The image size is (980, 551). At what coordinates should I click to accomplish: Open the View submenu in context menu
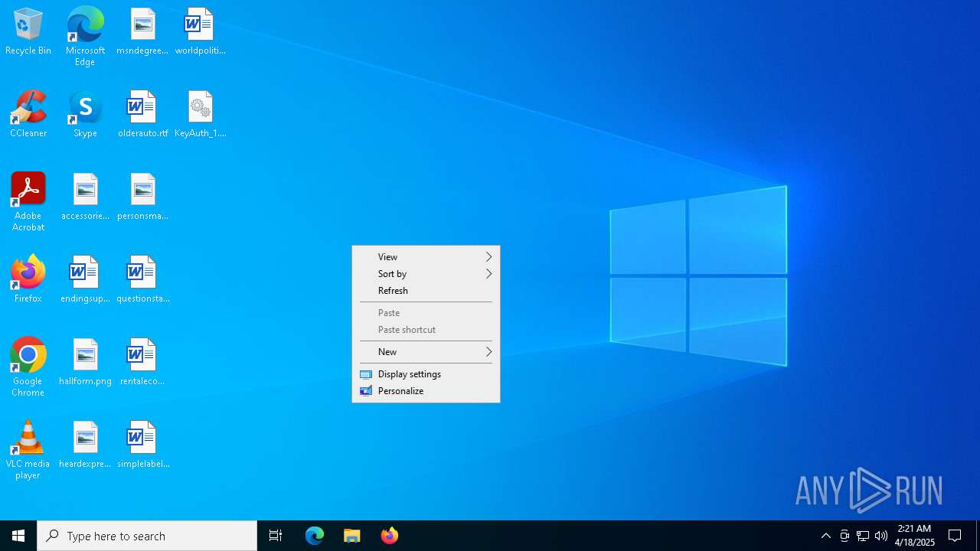[426, 257]
